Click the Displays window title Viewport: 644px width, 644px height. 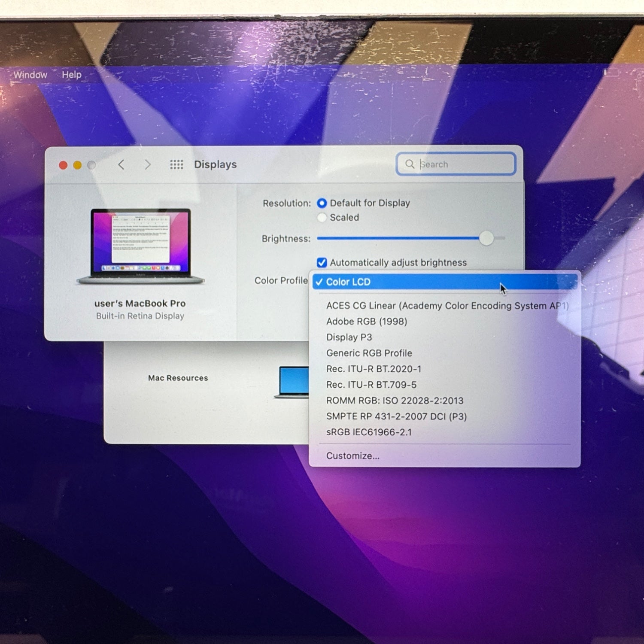[x=216, y=164]
